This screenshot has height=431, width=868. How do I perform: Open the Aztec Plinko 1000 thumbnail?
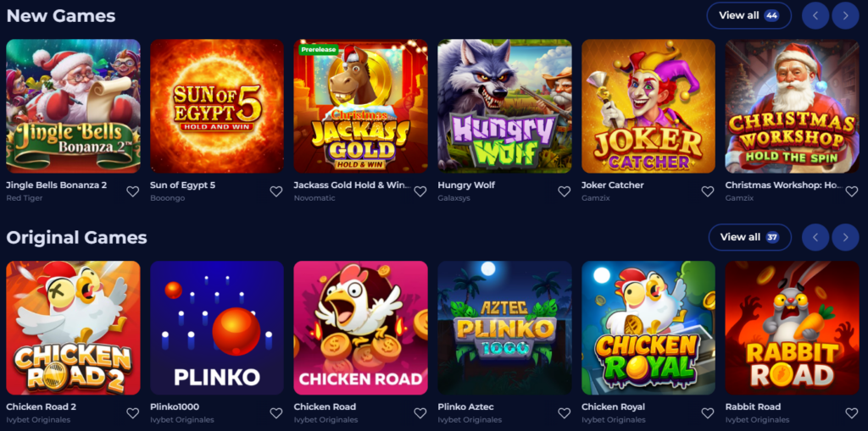[505, 328]
